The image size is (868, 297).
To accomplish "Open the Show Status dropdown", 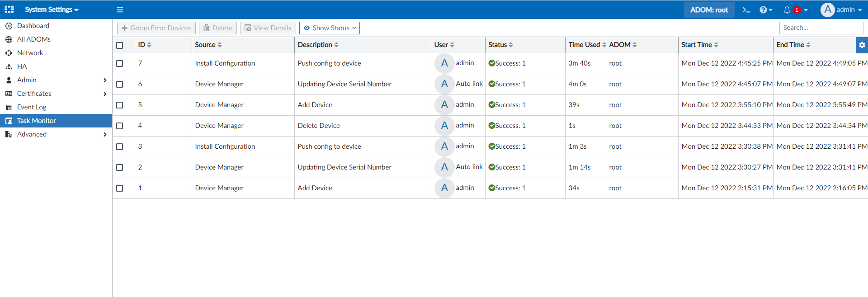I will [330, 28].
